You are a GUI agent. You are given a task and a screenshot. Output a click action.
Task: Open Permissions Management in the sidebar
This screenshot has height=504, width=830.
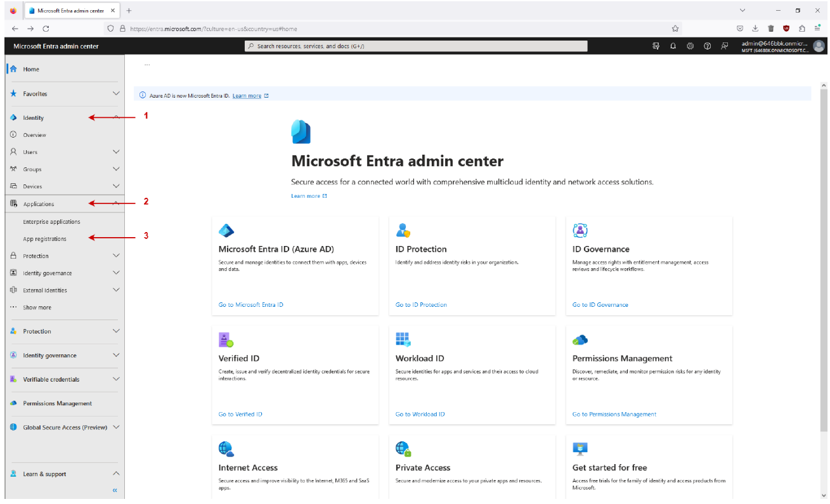pyautogui.click(x=57, y=403)
